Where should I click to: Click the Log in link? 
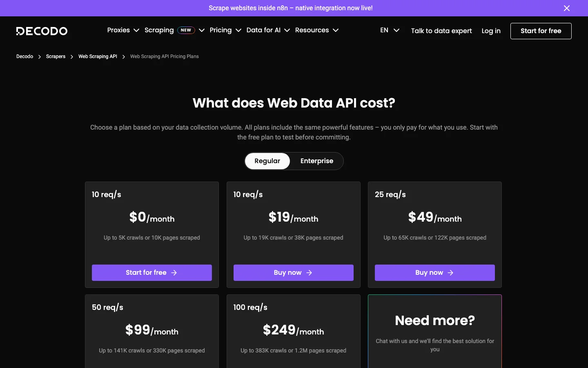(x=491, y=31)
